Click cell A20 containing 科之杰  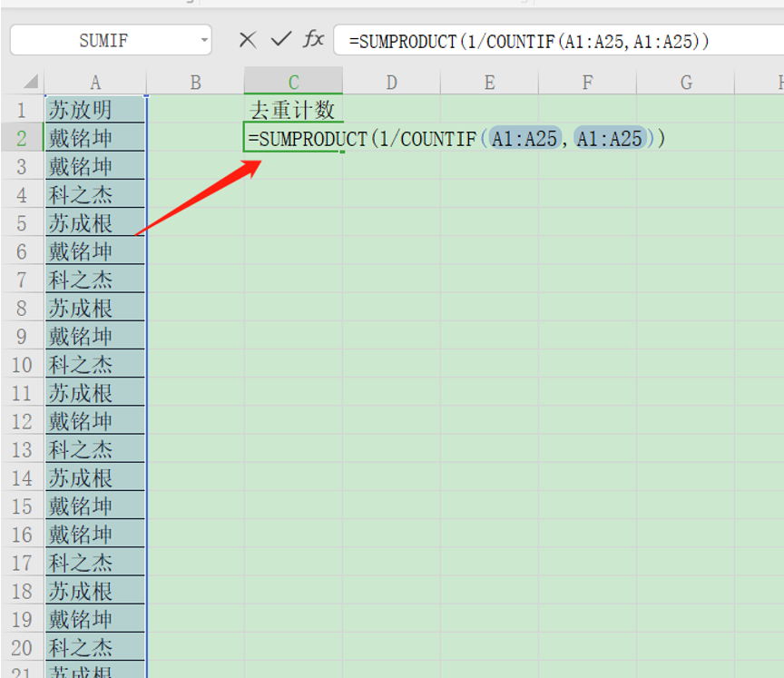coord(95,646)
